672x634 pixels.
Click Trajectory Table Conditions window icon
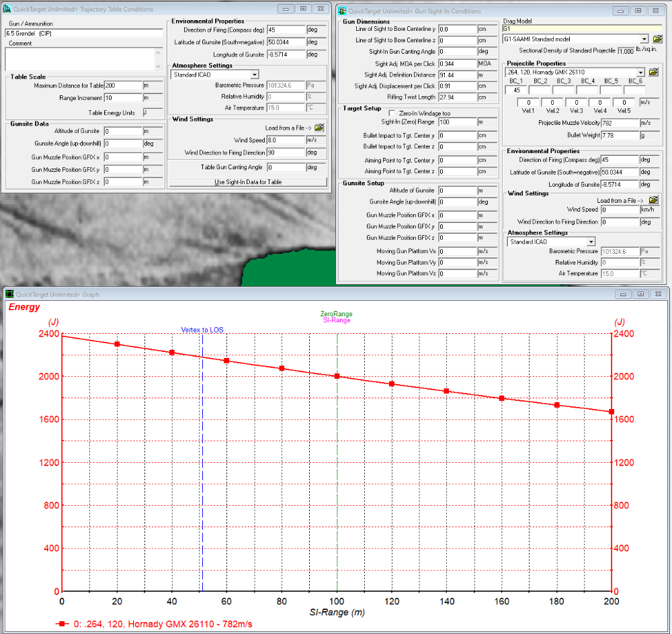click(x=7, y=9)
